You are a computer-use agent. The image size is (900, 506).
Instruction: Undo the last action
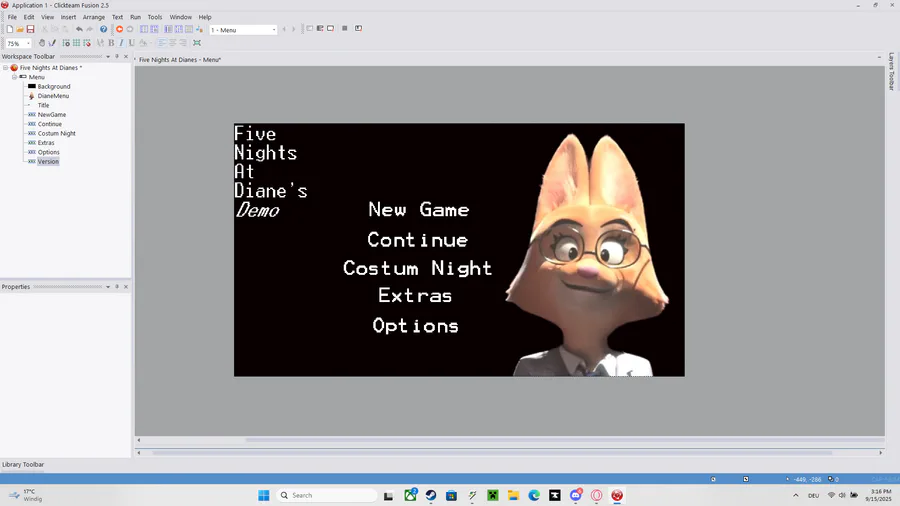pos(79,29)
